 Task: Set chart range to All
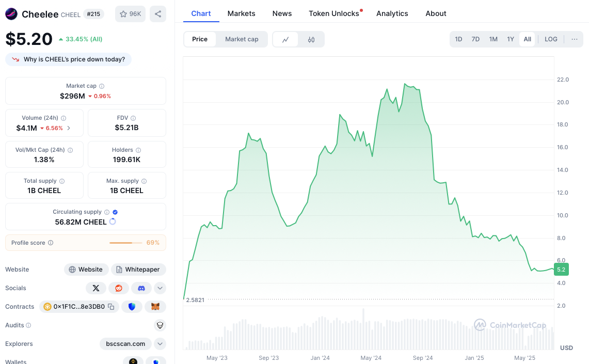pos(528,39)
